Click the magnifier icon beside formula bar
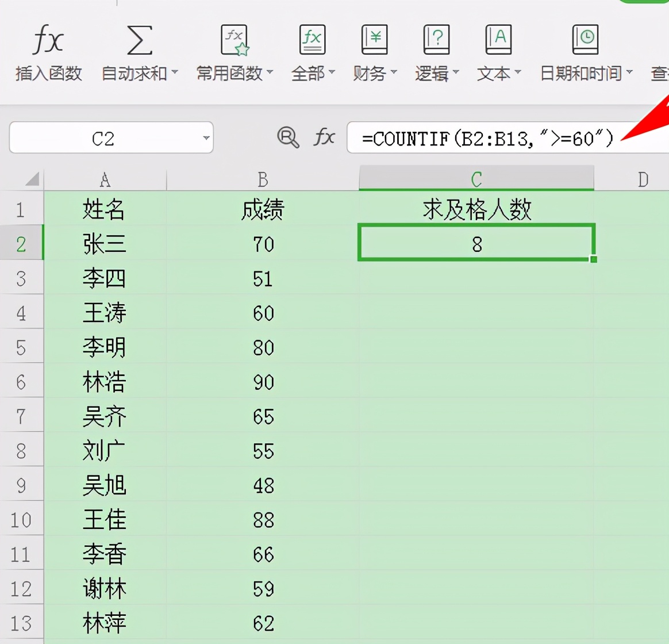669x644 pixels. click(288, 137)
